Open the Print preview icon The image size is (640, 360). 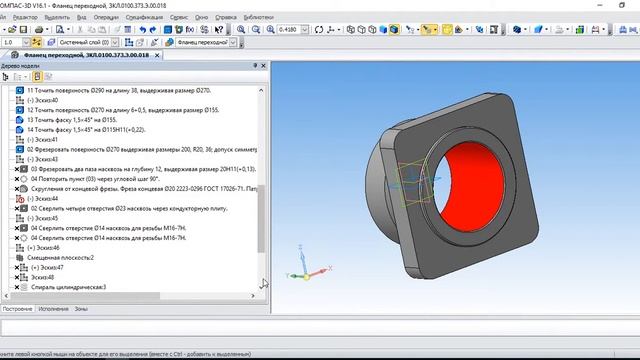(x=60, y=29)
